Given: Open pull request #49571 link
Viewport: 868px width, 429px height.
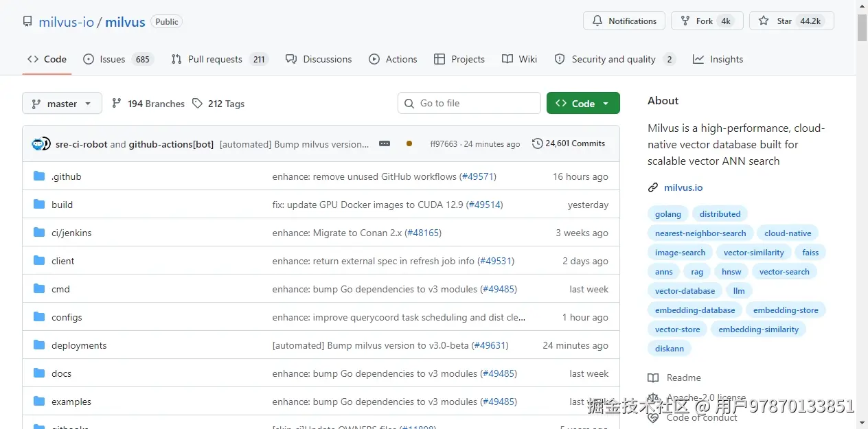Looking at the screenshot, I should click(477, 176).
